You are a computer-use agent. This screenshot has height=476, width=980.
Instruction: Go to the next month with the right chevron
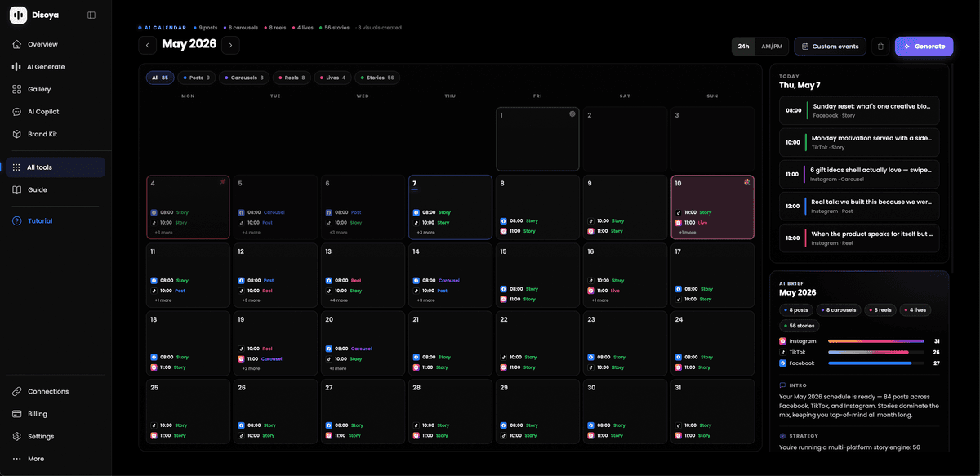coord(231,46)
